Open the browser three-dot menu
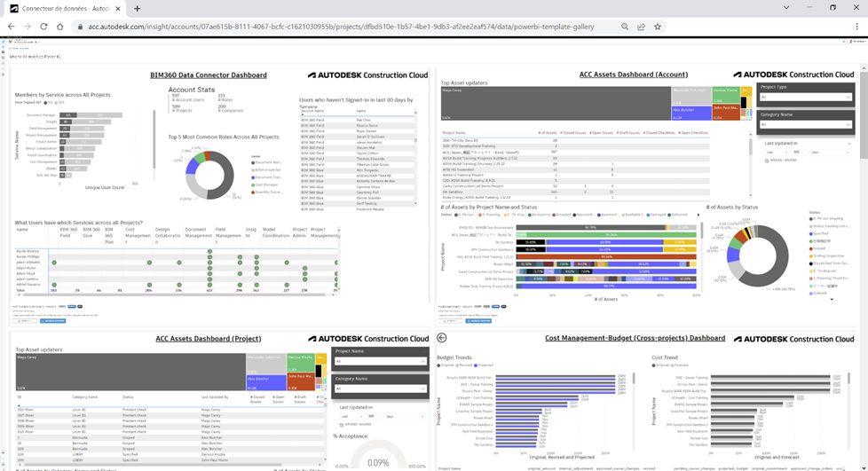The height and width of the screenshot is (471, 868). (x=856, y=26)
